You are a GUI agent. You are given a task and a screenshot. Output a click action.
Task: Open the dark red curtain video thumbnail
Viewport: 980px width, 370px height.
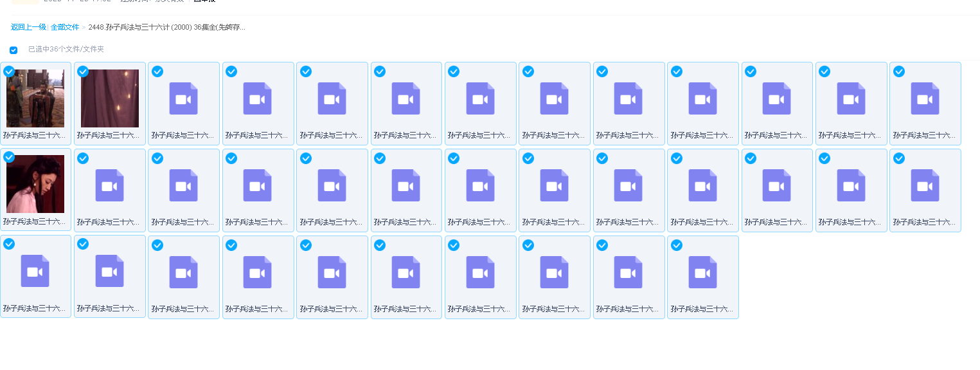coord(110,98)
